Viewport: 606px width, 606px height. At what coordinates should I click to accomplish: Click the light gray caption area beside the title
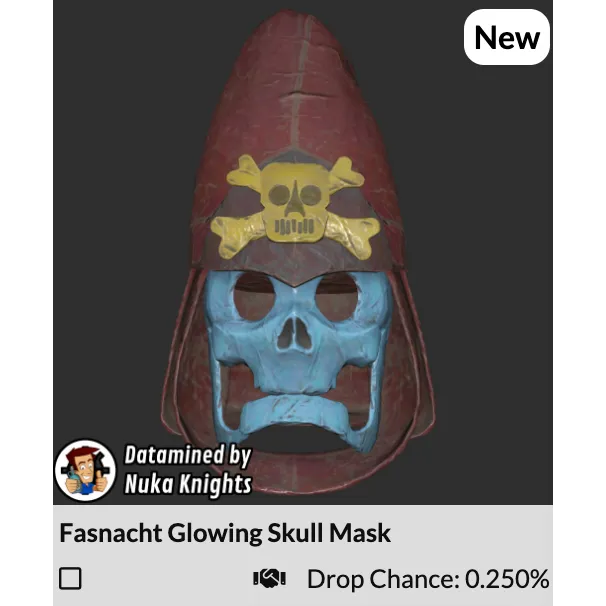click(x=472, y=533)
